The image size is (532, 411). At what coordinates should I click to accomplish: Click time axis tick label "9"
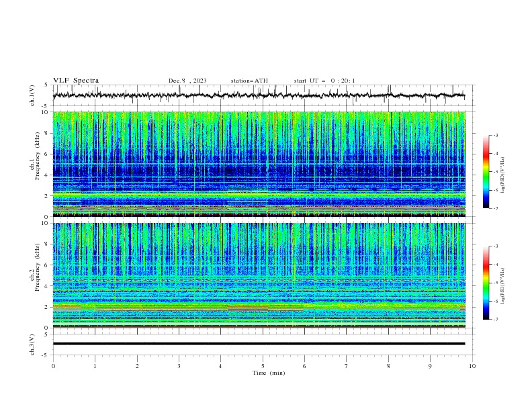point(430,366)
